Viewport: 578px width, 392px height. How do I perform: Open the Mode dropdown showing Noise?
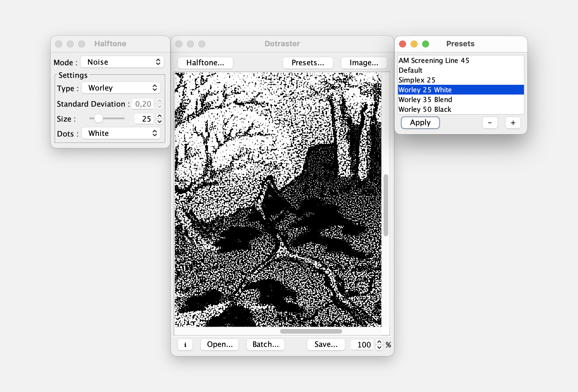tap(122, 62)
